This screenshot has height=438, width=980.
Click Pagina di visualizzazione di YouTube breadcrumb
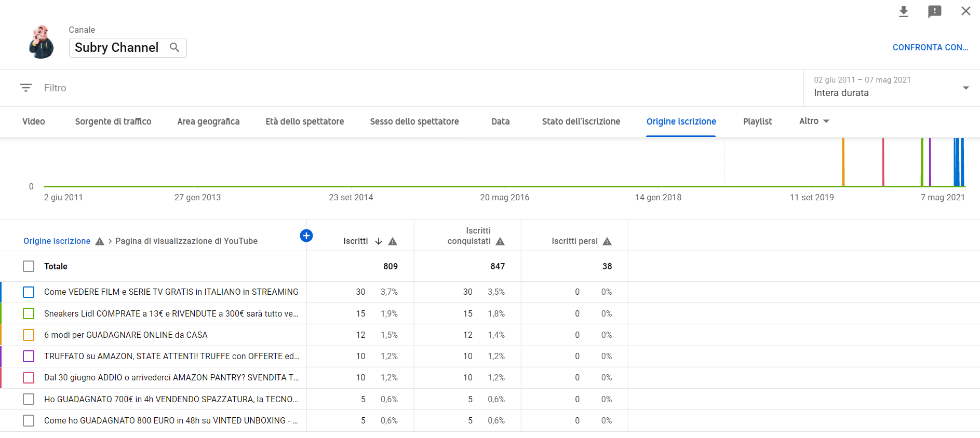pyautogui.click(x=186, y=241)
